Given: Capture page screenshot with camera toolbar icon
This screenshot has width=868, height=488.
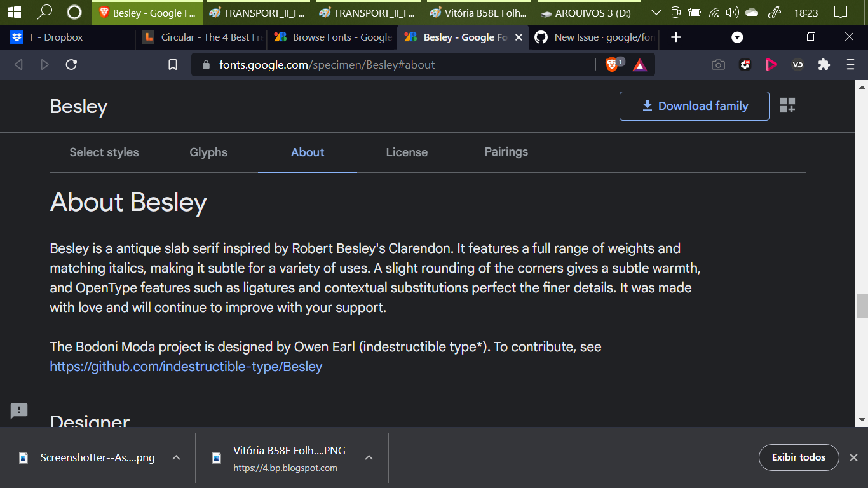Looking at the screenshot, I should click(718, 64).
